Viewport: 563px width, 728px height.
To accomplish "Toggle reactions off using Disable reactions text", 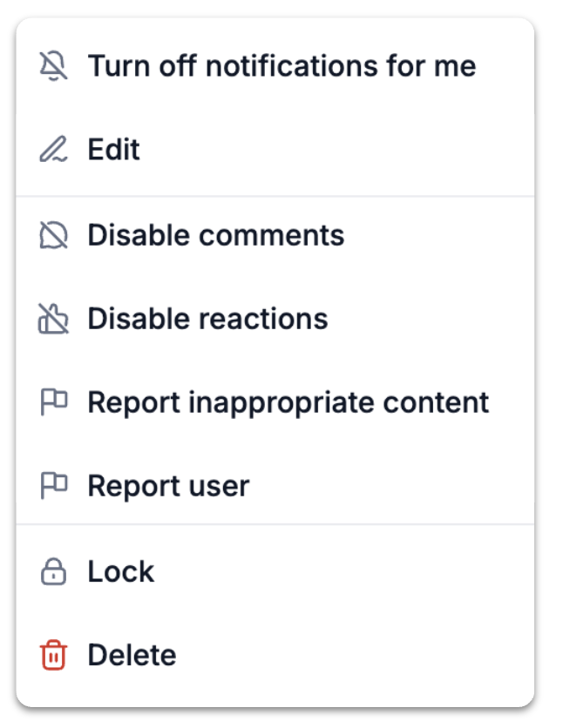I will 207,319.
